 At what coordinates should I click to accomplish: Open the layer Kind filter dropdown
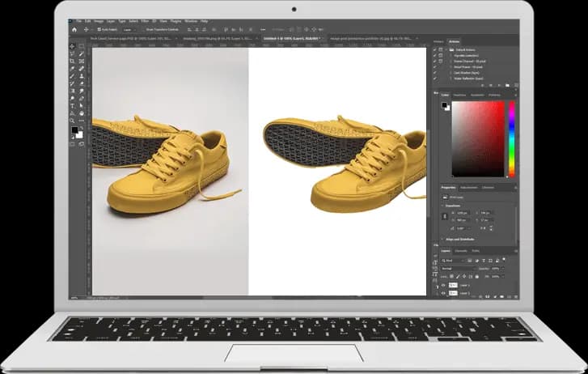453,261
